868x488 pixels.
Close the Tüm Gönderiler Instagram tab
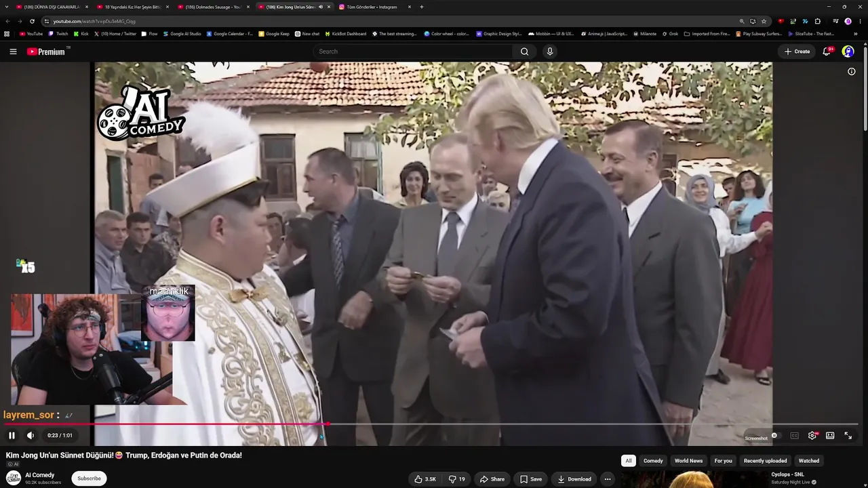pyautogui.click(x=410, y=7)
